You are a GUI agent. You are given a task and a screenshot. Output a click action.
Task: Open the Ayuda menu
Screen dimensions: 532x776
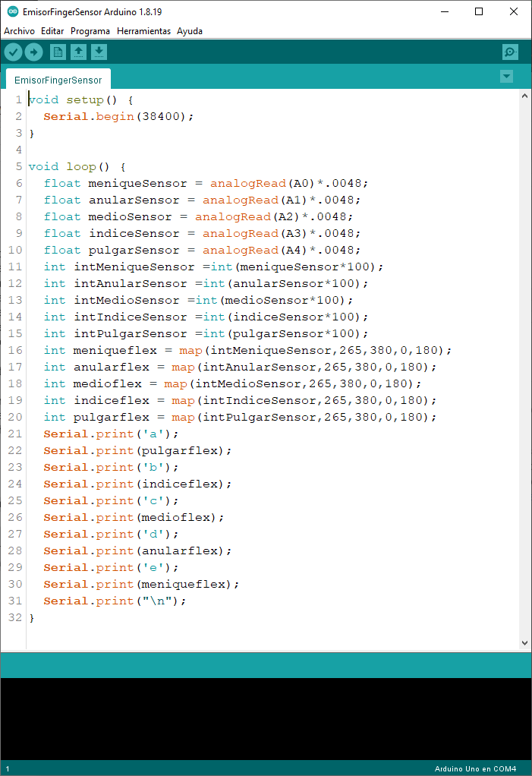190,30
